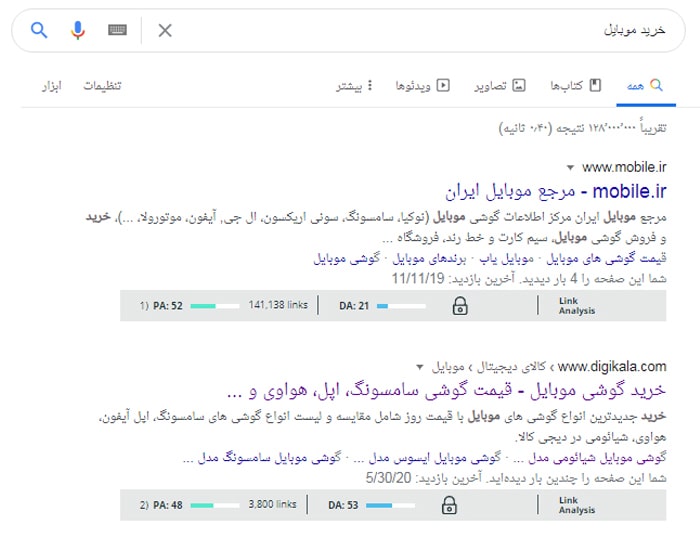Clear the search query with the X icon
The image size is (700, 546).
click(165, 30)
